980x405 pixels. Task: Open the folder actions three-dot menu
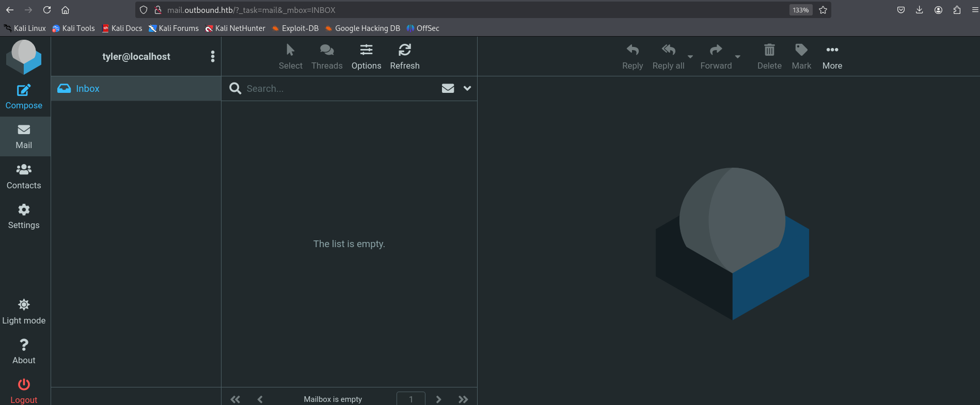[213, 56]
